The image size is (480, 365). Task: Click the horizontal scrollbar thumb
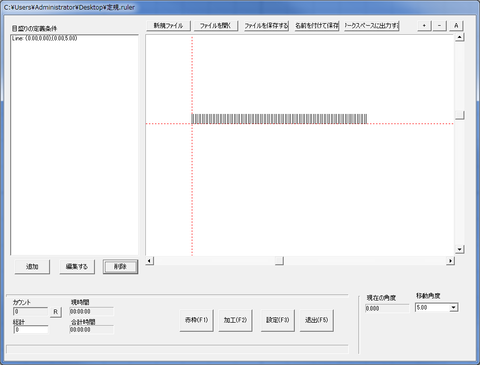pos(279,261)
